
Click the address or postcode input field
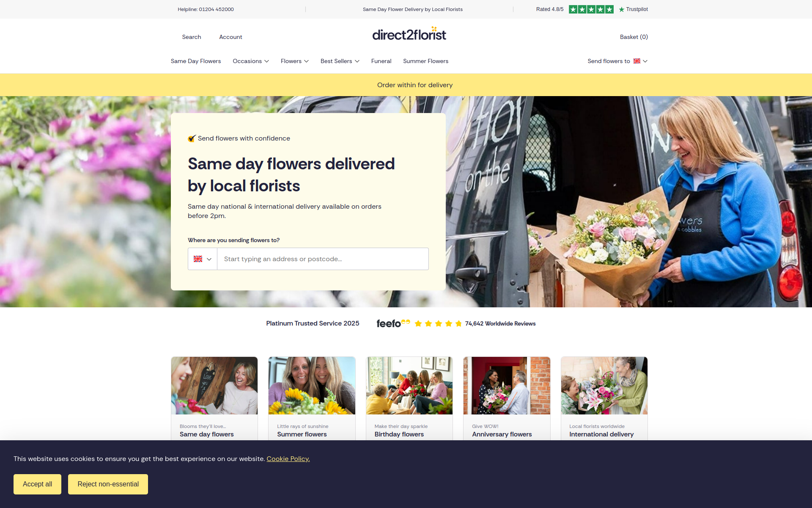[x=323, y=259]
